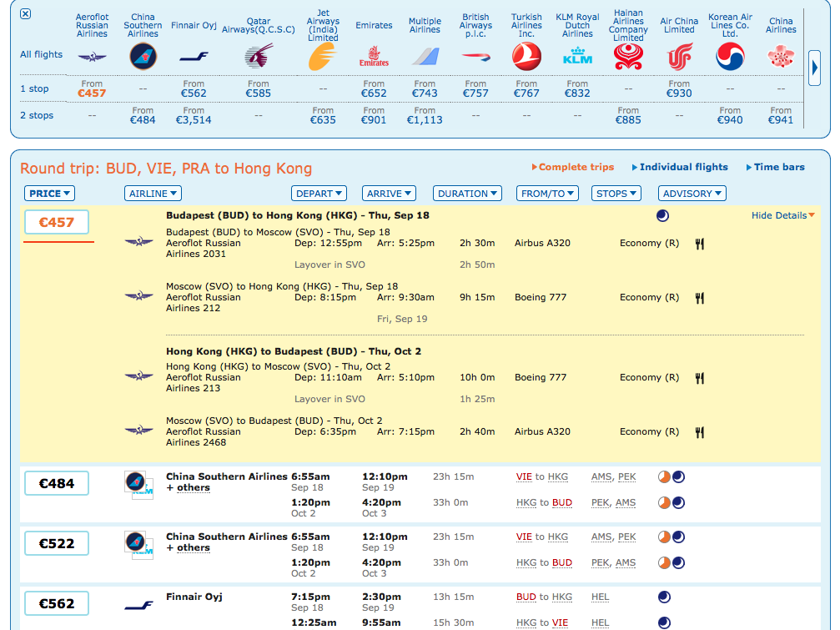840x630 pixels.
Task: Select the €457 price button
Action: [x=56, y=222]
